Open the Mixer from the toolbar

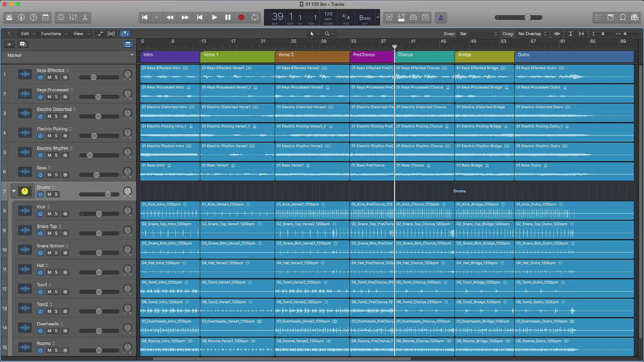73,17
